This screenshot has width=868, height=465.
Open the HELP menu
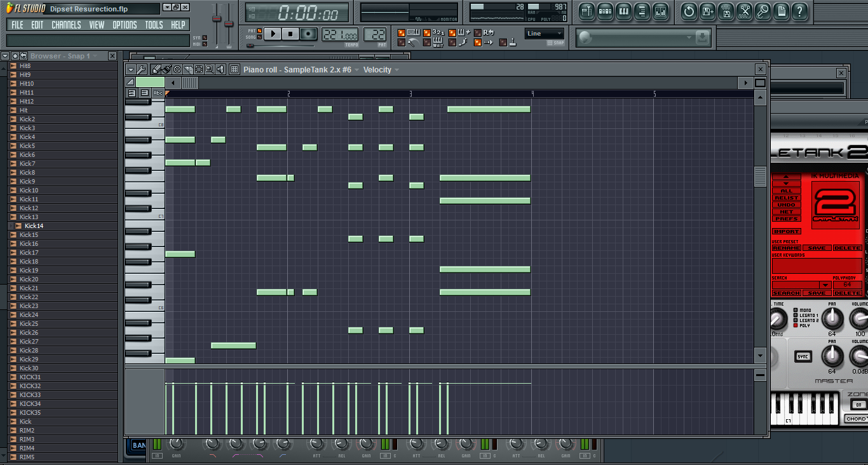[x=178, y=25]
